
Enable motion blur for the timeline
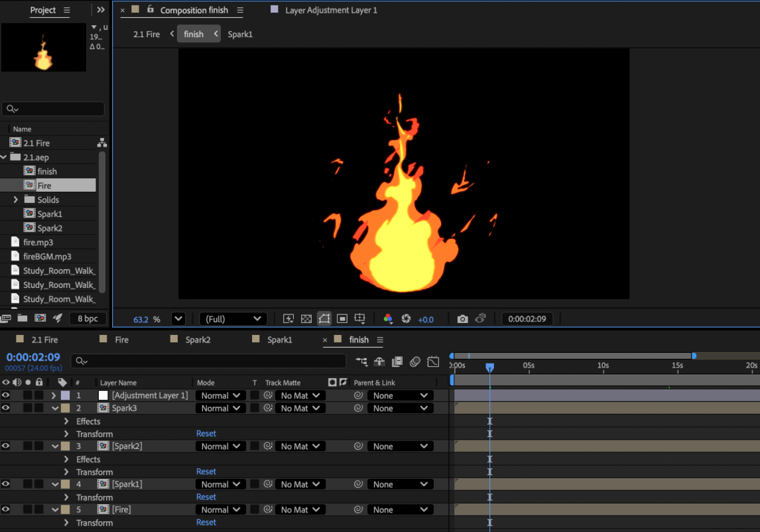click(x=415, y=362)
